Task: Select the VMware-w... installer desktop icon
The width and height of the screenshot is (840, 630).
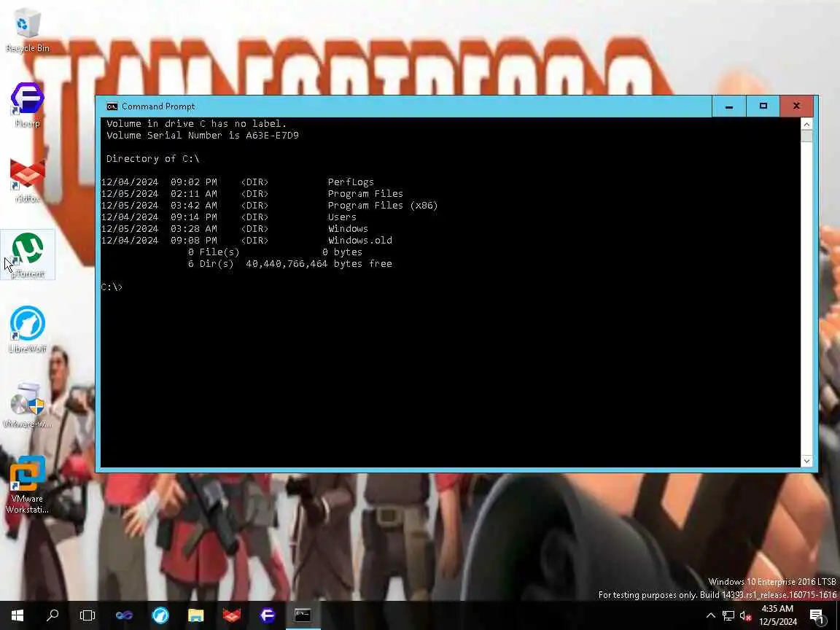Action: pyautogui.click(x=27, y=405)
